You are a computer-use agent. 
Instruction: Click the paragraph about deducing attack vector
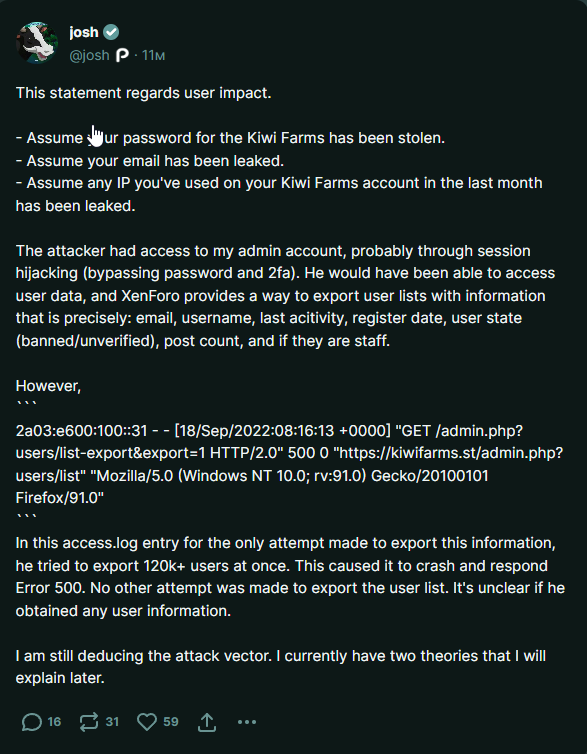click(x=281, y=667)
